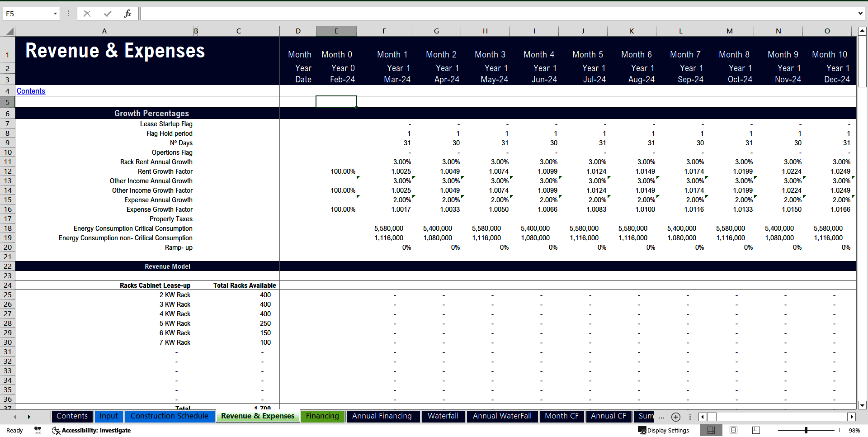
Task: Click the Cancel (X) formula bar icon
Action: 87,14
